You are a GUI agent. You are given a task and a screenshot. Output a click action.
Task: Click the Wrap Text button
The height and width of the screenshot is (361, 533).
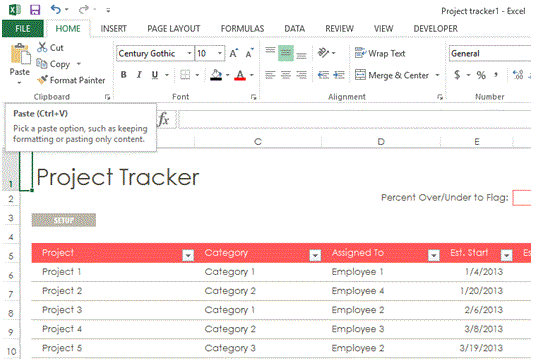(x=380, y=53)
